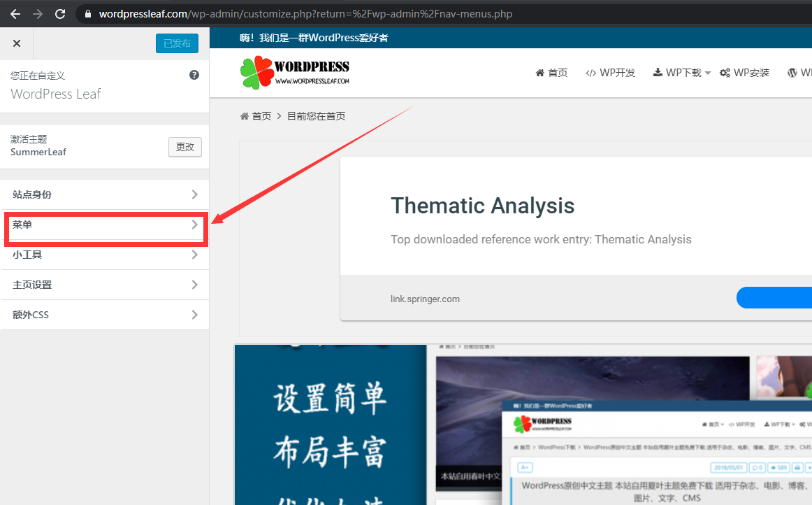Focus the address bar URL field
The height and width of the screenshot is (505, 812).
tap(445, 14)
